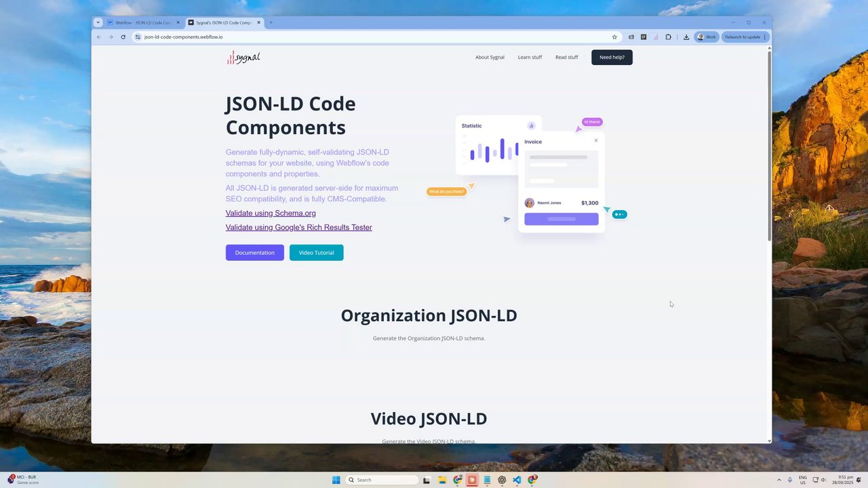Click the Video JSON-LD heading

tap(429, 418)
